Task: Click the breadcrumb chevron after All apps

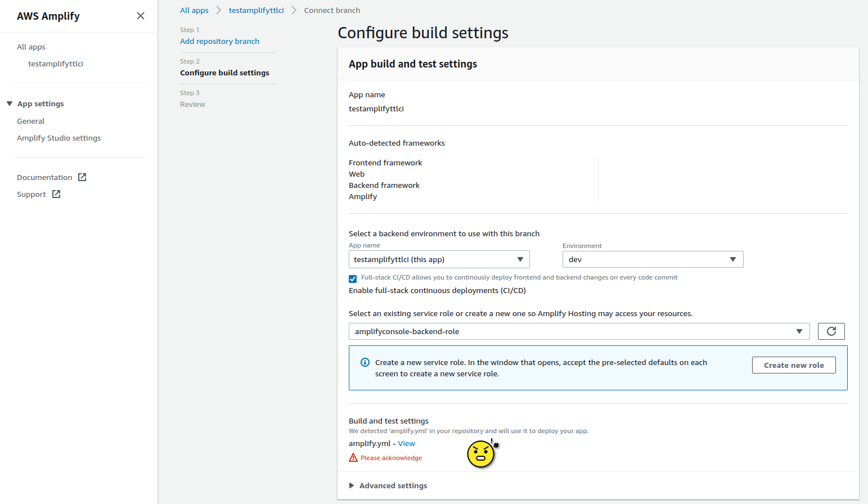Action: [x=219, y=10]
